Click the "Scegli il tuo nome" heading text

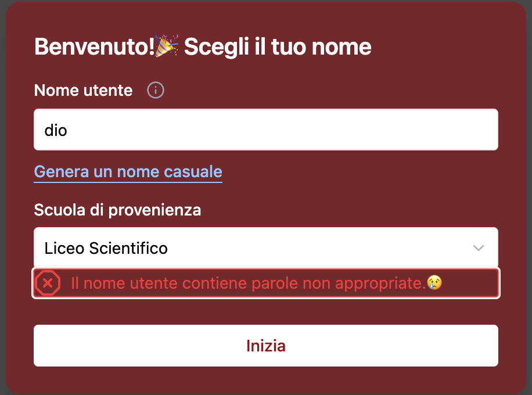(278, 46)
